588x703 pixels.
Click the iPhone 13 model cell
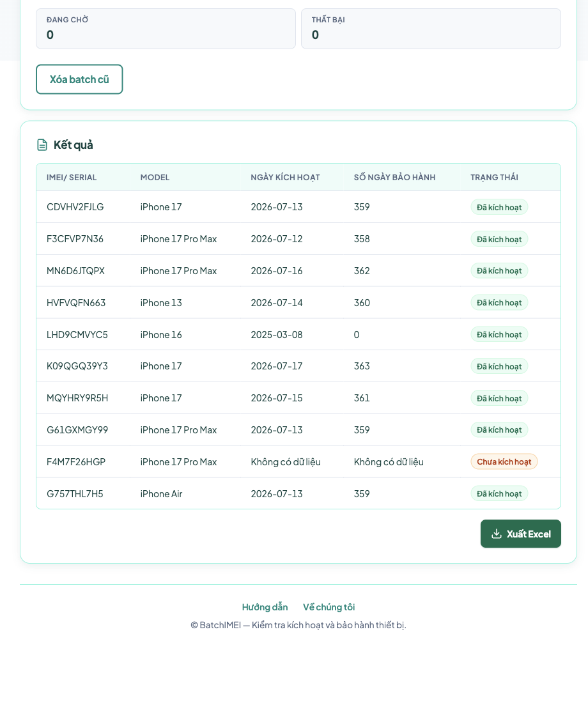tap(161, 303)
